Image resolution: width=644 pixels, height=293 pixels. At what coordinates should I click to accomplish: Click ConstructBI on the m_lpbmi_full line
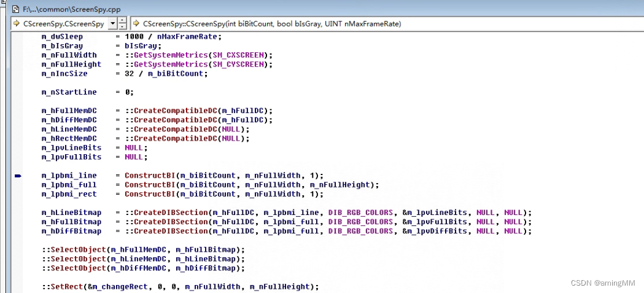(150, 184)
